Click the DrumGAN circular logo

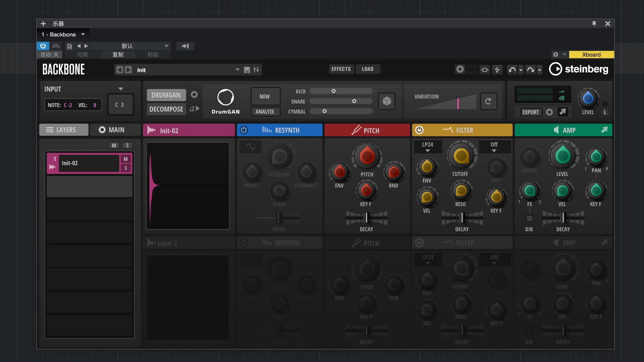point(225,98)
